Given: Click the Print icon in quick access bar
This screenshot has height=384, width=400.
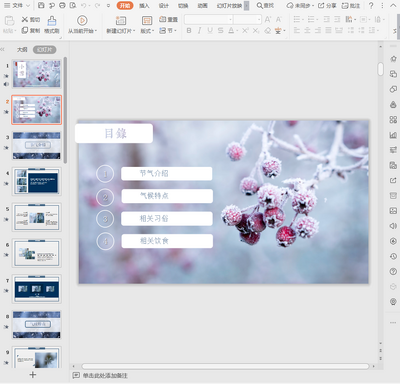Looking at the screenshot, I should pyautogui.click(x=62, y=5).
